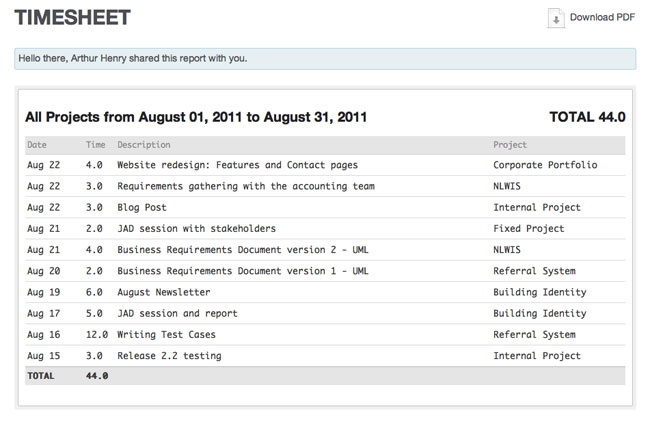Select JAD session with stakeholders entry
This screenshot has height=422, width=650.
tap(196, 228)
